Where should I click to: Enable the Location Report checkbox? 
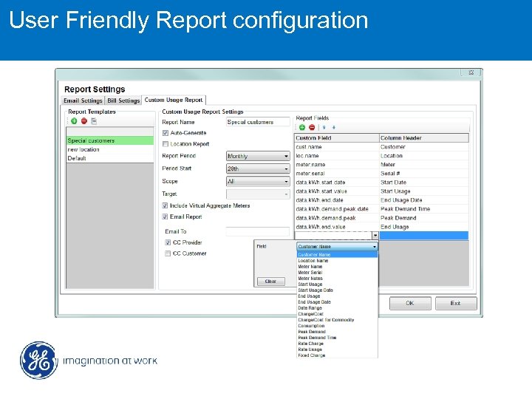coord(166,144)
